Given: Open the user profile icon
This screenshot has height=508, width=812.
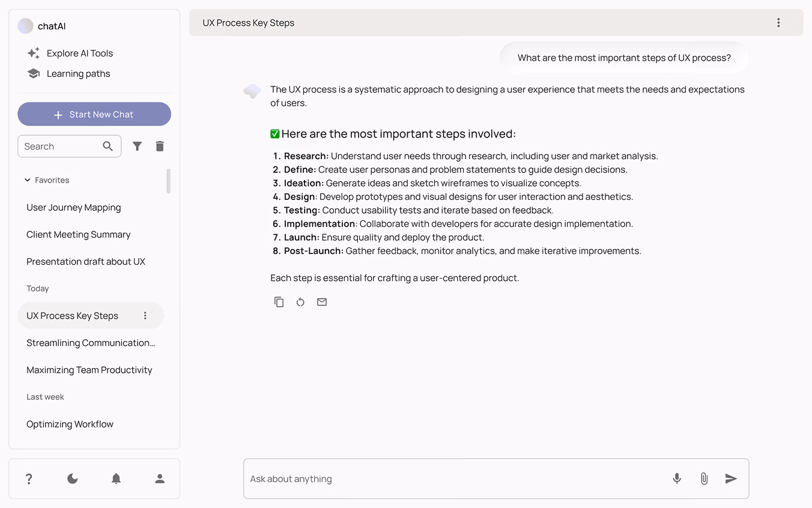Looking at the screenshot, I should (160, 479).
